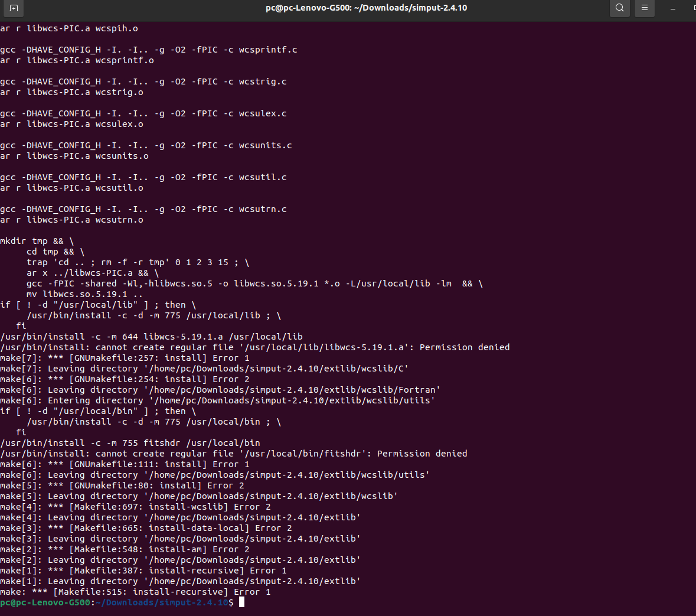Click the 'install -c -m 755 fitshdr' line
Viewport: 696px width, 616px height.
(x=130, y=443)
